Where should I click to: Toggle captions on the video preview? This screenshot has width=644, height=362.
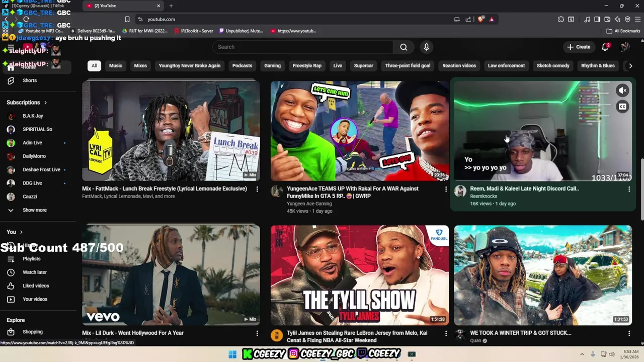(623, 107)
